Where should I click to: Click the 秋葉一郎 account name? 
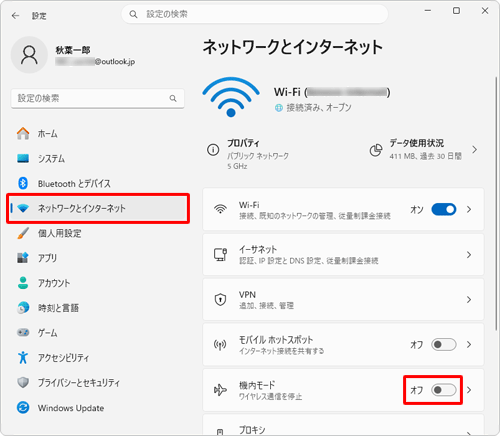coord(73,50)
